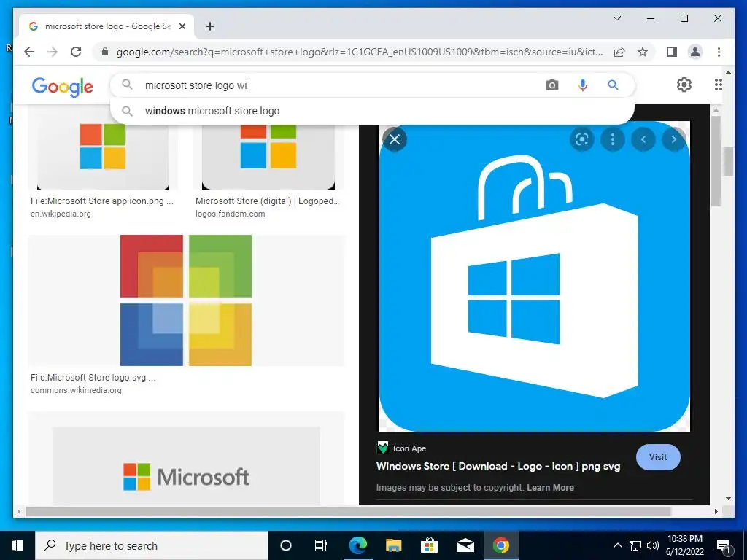The height and width of the screenshot is (560, 747).
Task: Share this page using share icon
Action: [x=619, y=52]
